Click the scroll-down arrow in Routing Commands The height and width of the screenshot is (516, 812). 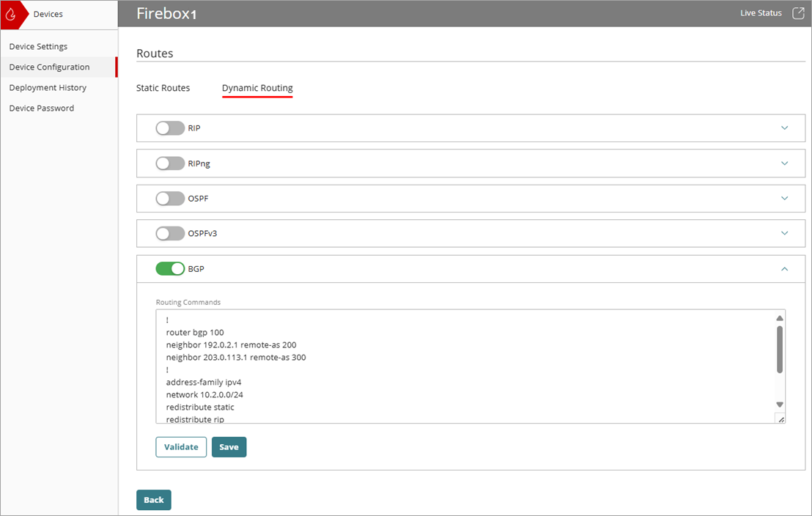779,404
